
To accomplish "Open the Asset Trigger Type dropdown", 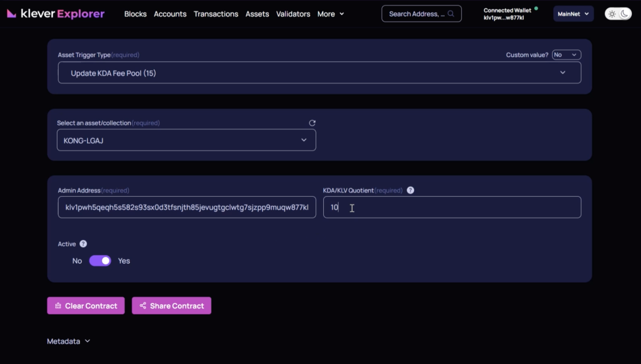I will click(319, 73).
